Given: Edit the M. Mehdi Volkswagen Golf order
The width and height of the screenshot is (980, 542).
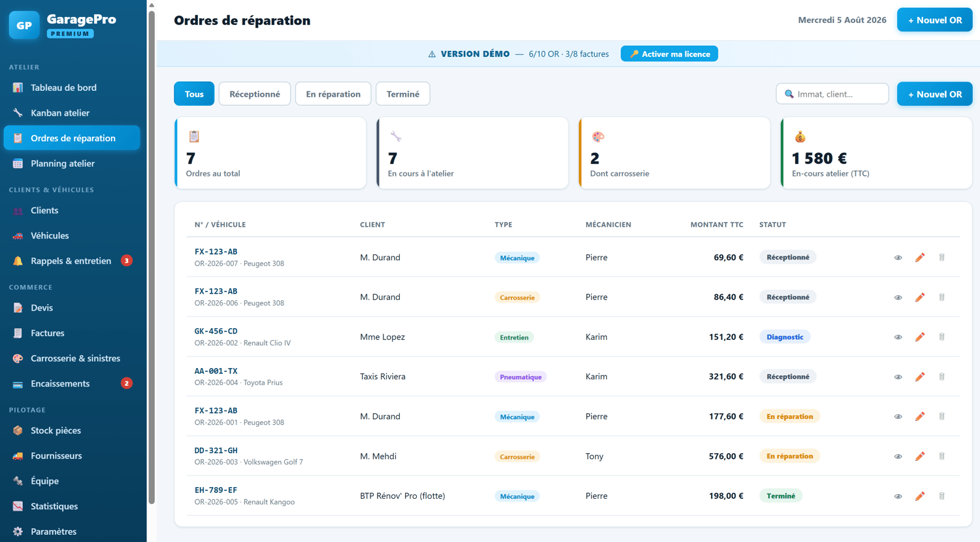Looking at the screenshot, I should pyautogui.click(x=920, y=456).
